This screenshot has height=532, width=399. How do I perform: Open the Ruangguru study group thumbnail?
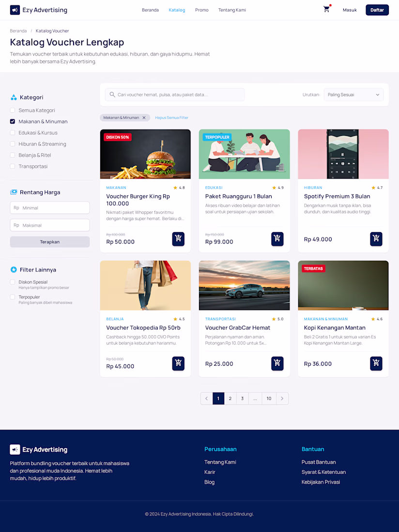pos(244,154)
